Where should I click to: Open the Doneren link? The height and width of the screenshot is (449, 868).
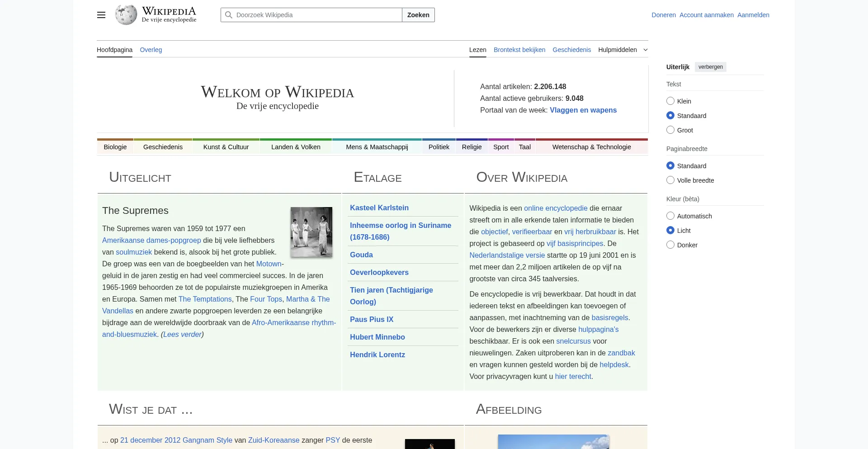click(x=663, y=15)
